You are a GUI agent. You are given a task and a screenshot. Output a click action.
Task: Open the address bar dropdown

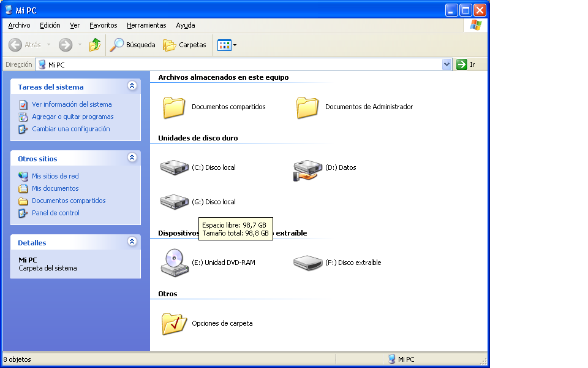click(x=447, y=64)
